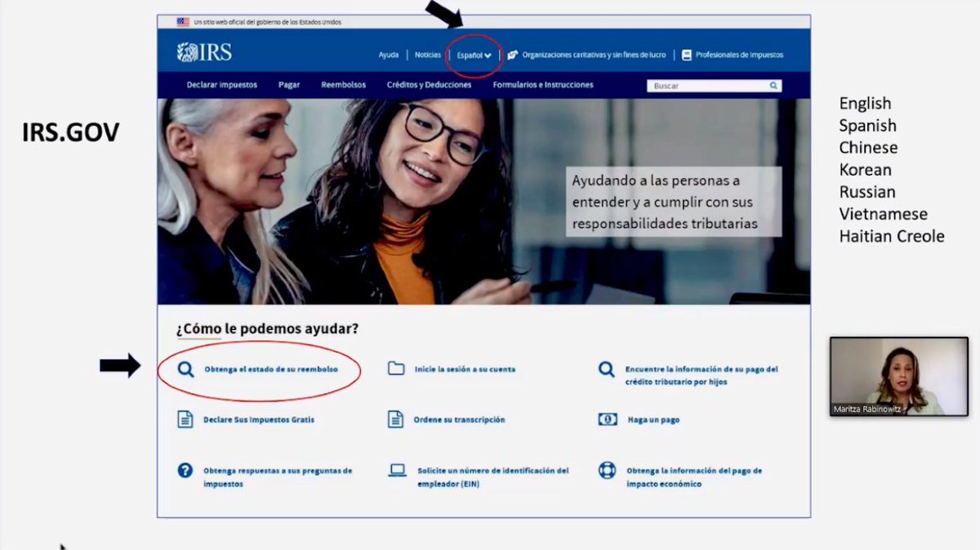This screenshot has width=980, height=550.
Task: Click document icon beside Ordene su transcripción
Action: coord(396,420)
